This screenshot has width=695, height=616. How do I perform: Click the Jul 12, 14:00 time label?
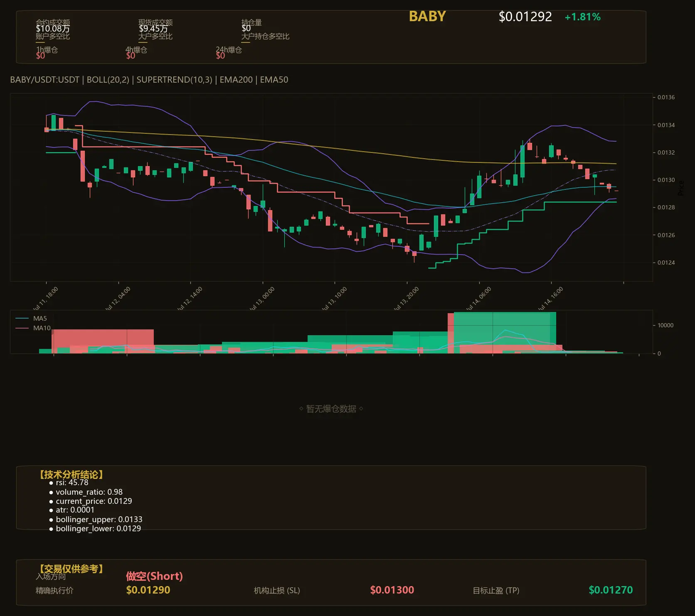pyautogui.click(x=190, y=299)
